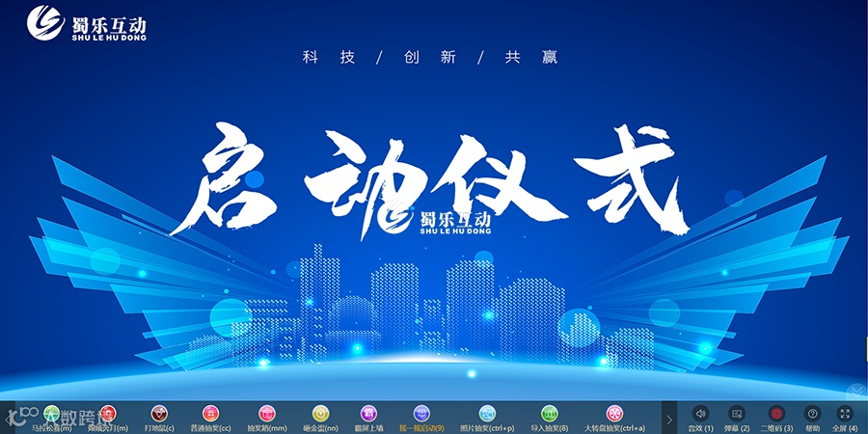Open 霸屏上墙 screen wall feature
Viewport: 868px width, 434px height.
coord(368,414)
